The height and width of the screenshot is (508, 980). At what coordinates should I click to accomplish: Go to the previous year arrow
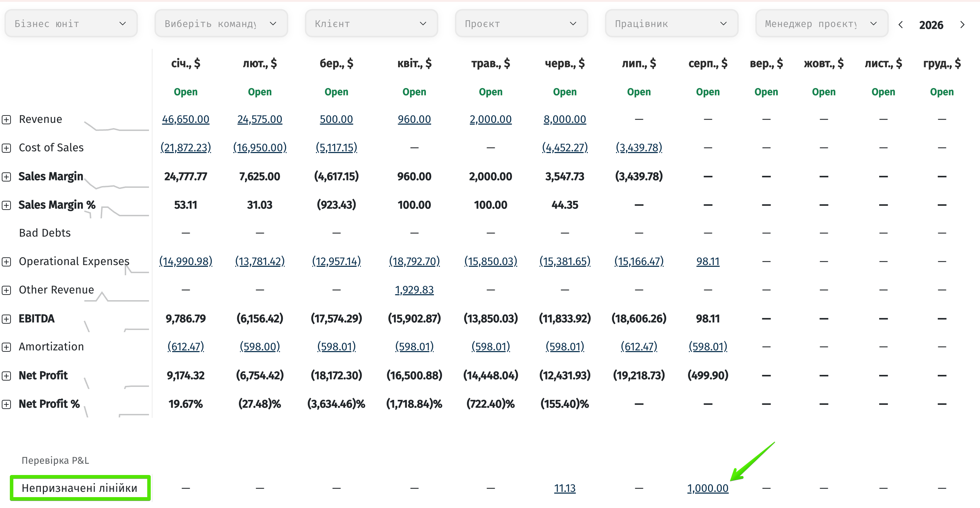coord(901,25)
